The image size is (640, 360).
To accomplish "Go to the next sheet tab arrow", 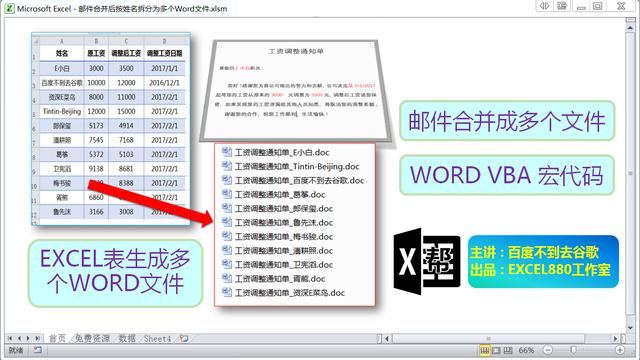I will click(x=28, y=338).
